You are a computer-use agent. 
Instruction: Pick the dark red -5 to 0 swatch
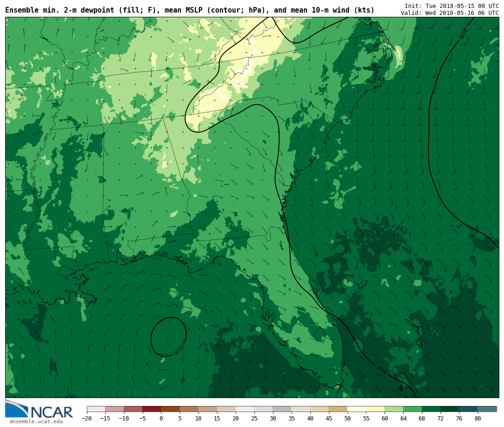point(152,409)
